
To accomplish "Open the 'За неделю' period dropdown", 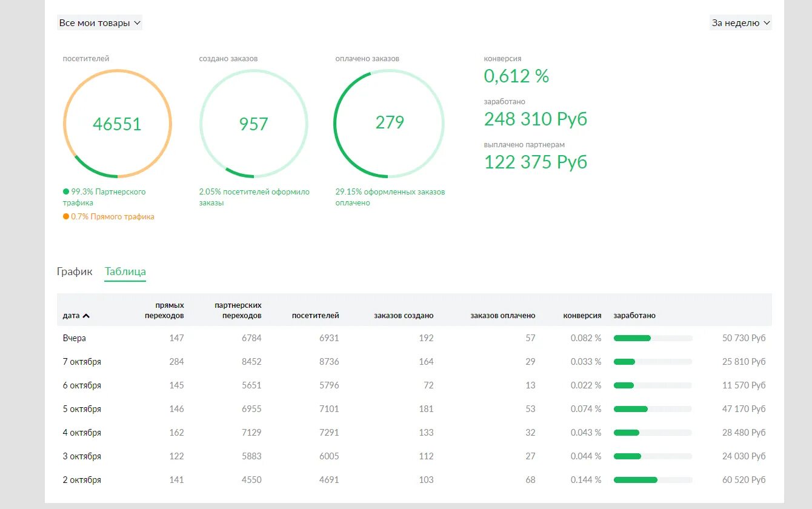I will pyautogui.click(x=740, y=23).
